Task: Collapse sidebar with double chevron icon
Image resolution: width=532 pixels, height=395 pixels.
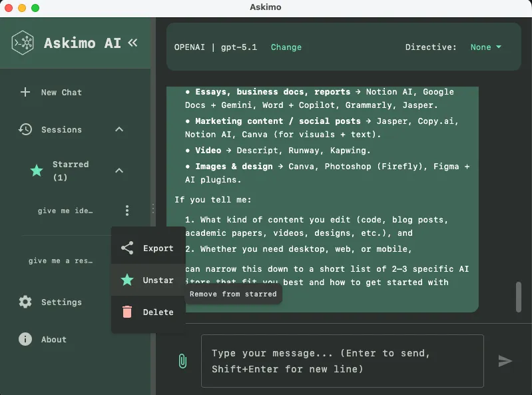Action: (133, 43)
